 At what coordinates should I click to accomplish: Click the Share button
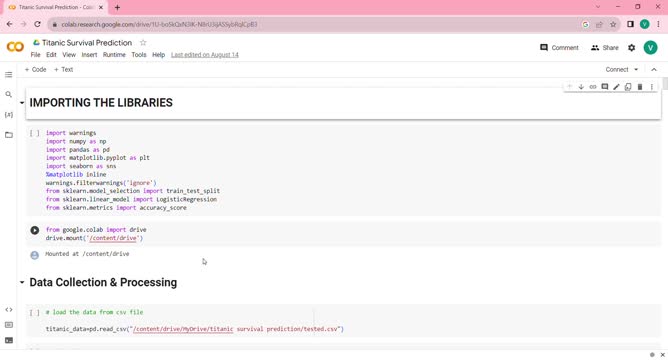[x=605, y=48]
